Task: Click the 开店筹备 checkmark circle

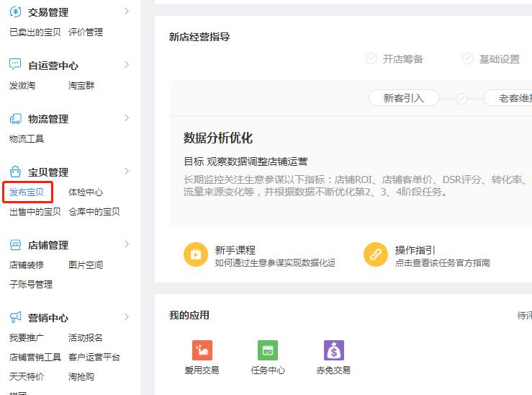Action: pyautogui.click(x=371, y=58)
